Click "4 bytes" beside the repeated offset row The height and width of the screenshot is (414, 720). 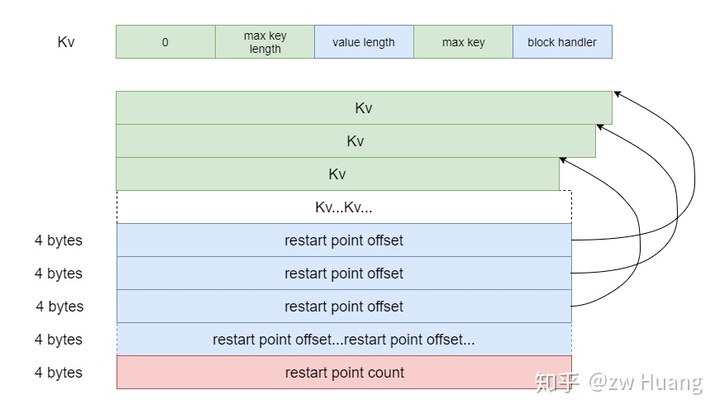click(59, 339)
